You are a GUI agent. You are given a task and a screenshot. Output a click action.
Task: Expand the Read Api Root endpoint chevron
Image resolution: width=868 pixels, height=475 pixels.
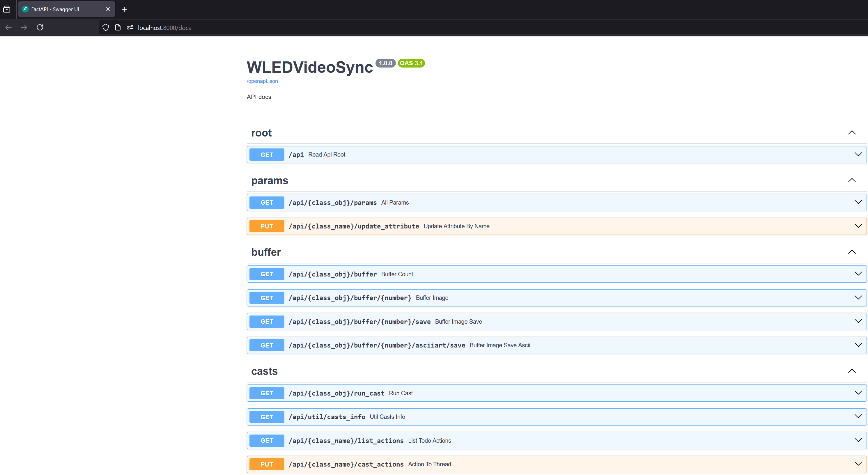tap(858, 155)
